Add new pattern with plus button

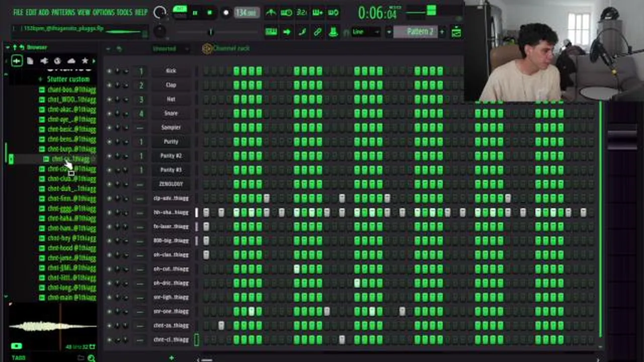(x=442, y=32)
